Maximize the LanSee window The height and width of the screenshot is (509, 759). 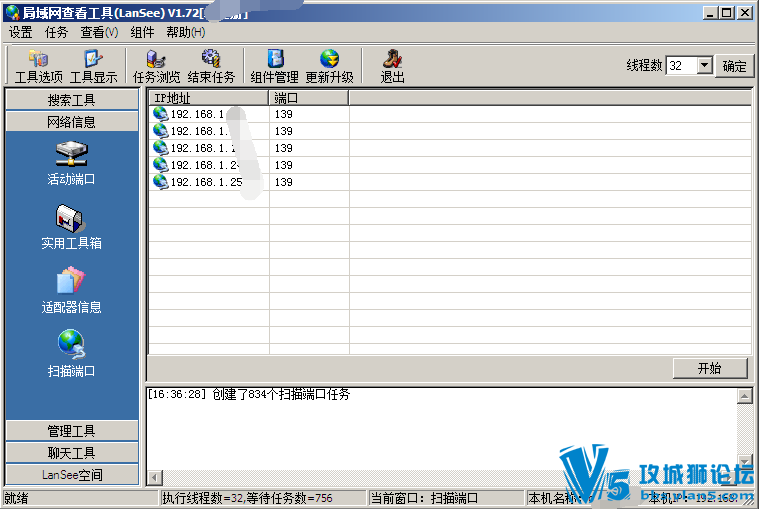coord(727,13)
